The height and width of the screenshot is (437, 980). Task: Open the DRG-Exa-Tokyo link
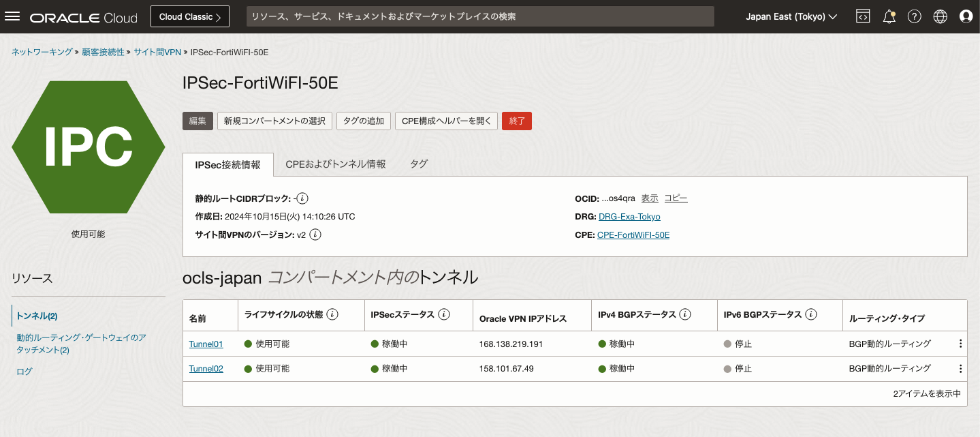629,216
